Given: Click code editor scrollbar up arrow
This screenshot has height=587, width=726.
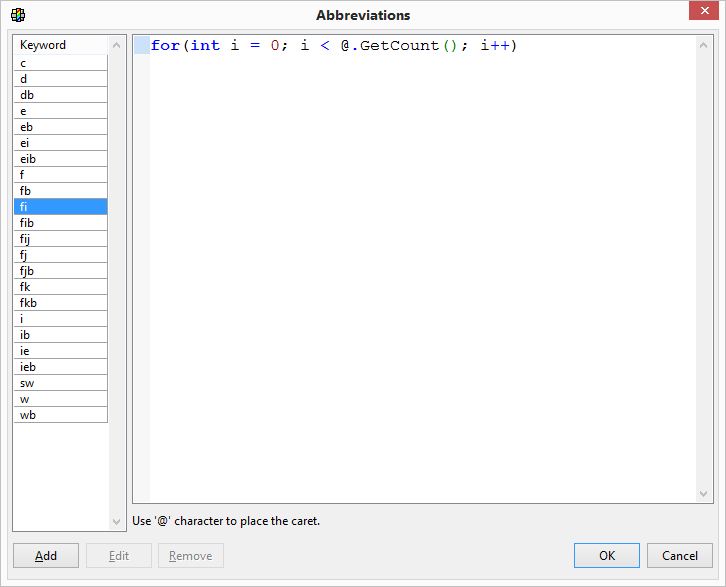Looking at the screenshot, I should (x=706, y=45).
